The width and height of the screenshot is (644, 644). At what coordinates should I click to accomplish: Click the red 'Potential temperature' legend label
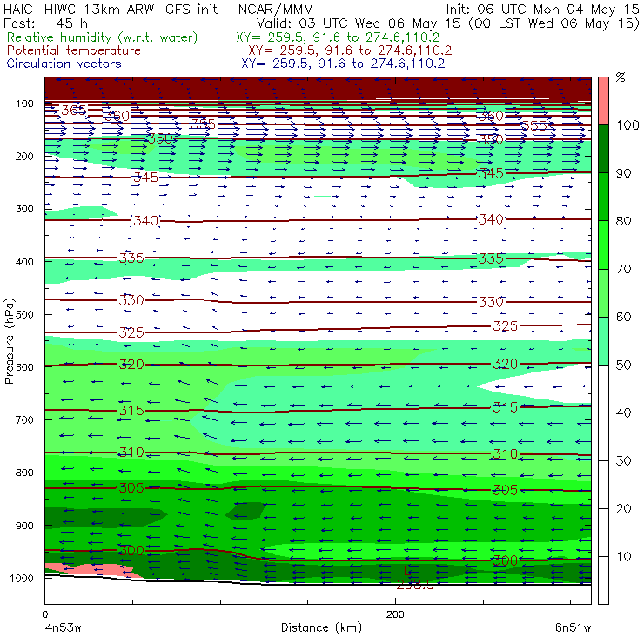click(73, 50)
